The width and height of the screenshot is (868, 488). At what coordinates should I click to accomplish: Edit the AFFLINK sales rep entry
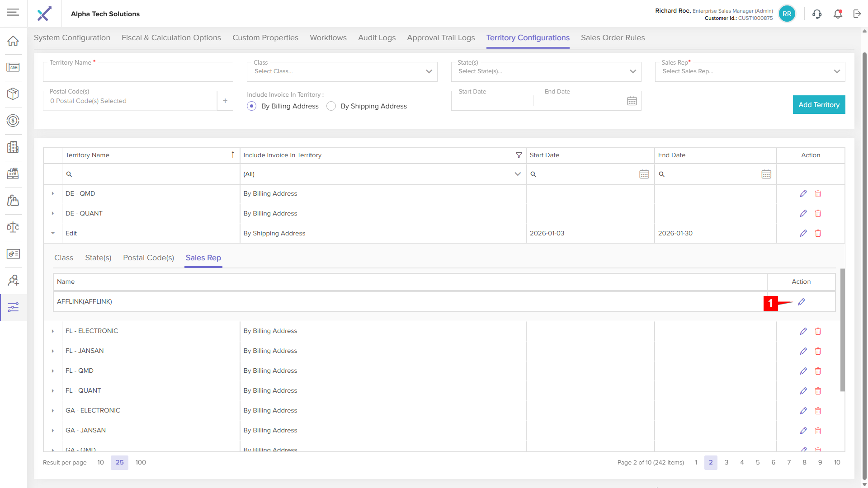pyautogui.click(x=801, y=302)
